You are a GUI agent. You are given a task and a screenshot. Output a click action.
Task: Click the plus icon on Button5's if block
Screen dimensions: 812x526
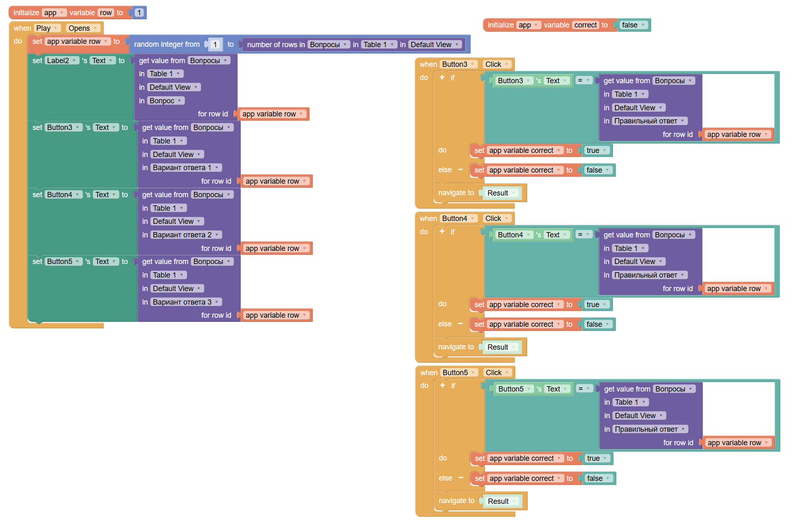(443, 385)
